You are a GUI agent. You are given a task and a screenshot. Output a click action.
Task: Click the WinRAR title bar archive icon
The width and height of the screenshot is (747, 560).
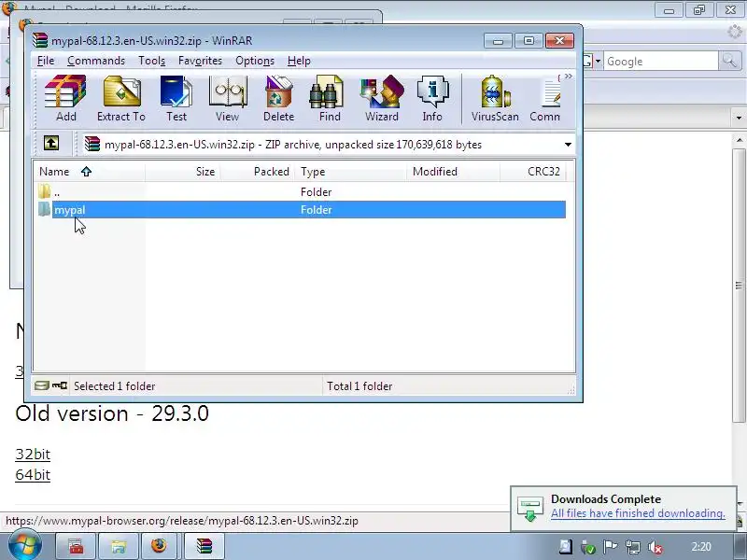(x=40, y=40)
